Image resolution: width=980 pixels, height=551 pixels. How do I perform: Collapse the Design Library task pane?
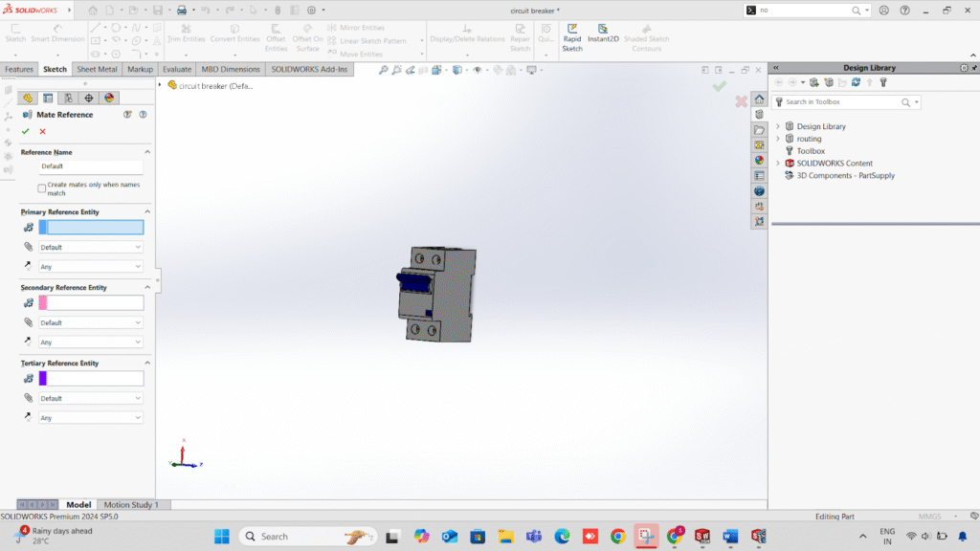pyautogui.click(x=775, y=68)
